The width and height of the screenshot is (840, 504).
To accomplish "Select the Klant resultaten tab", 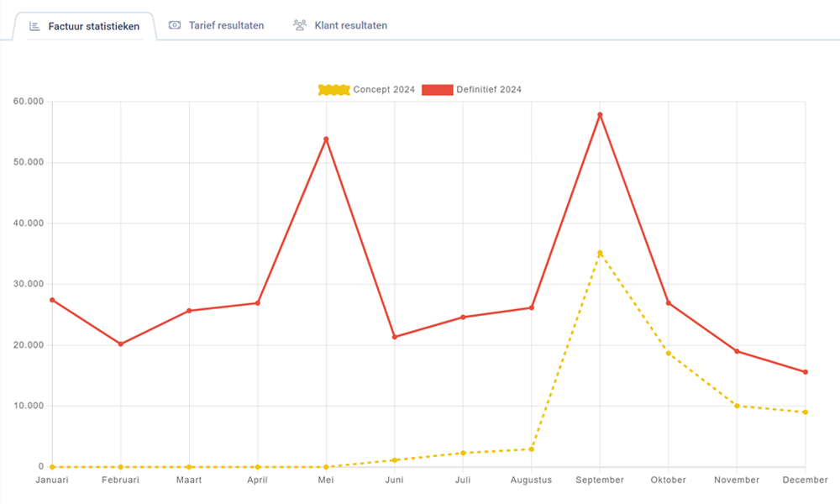I will click(350, 25).
